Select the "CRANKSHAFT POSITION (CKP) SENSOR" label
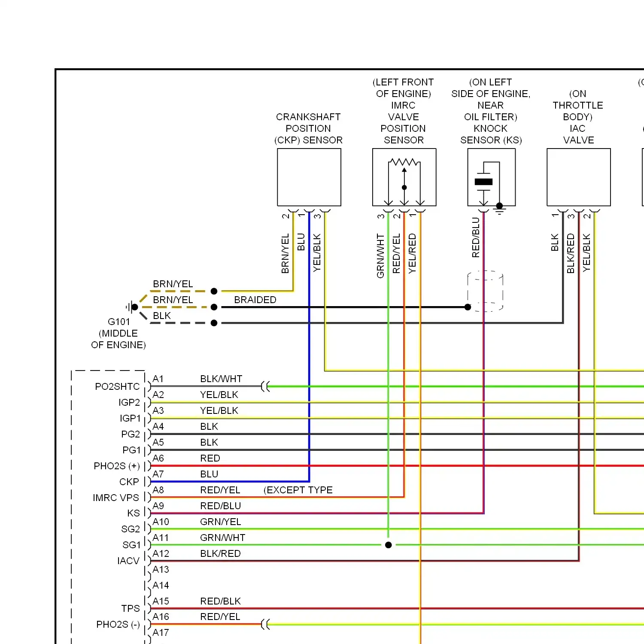The image size is (644, 644). tap(308, 128)
